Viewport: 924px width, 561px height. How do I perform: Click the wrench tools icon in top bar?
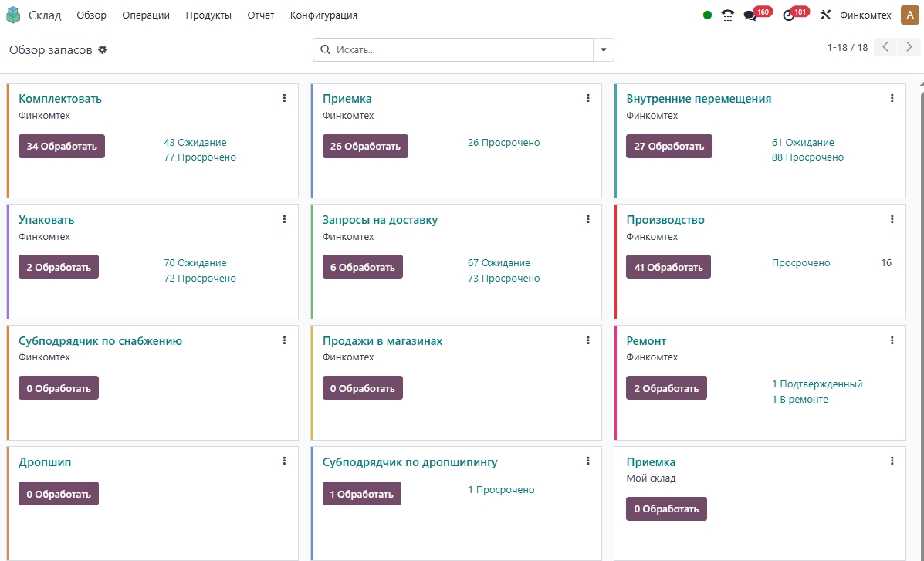click(x=825, y=15)
